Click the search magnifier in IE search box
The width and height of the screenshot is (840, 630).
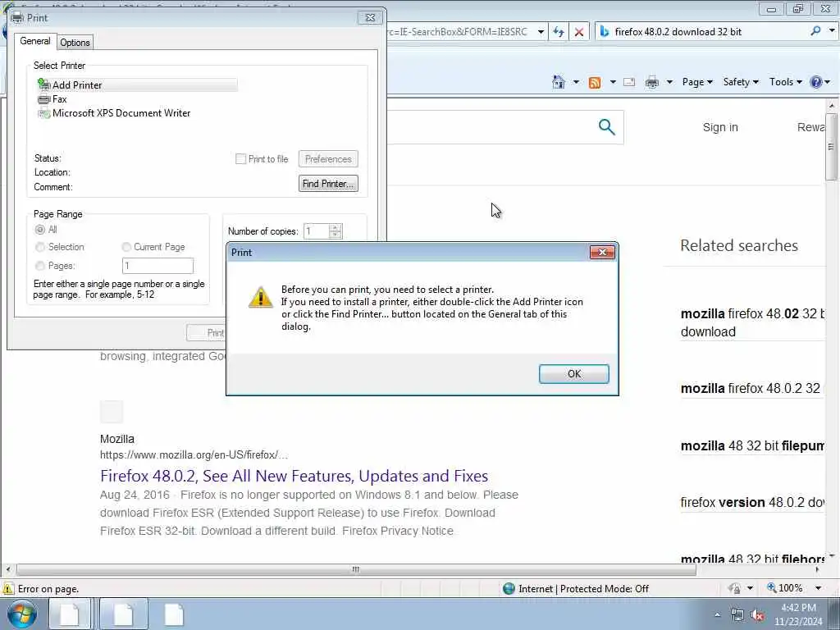point(815,31)
